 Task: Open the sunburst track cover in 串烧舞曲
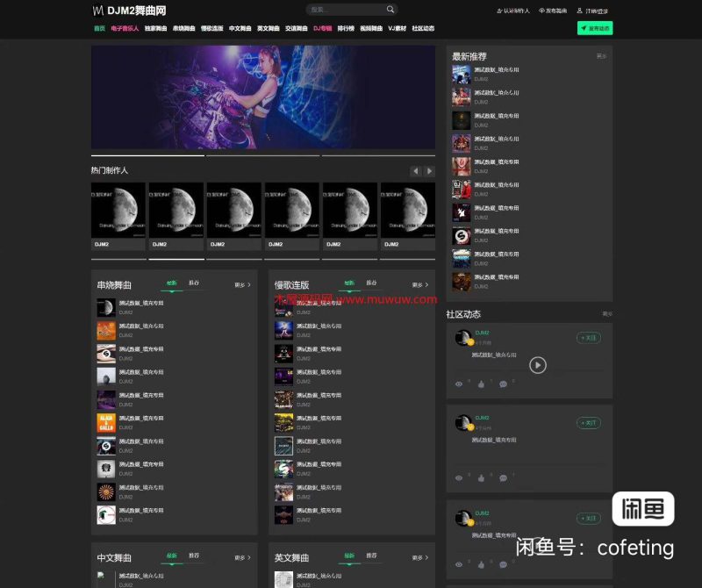(106, 492)
